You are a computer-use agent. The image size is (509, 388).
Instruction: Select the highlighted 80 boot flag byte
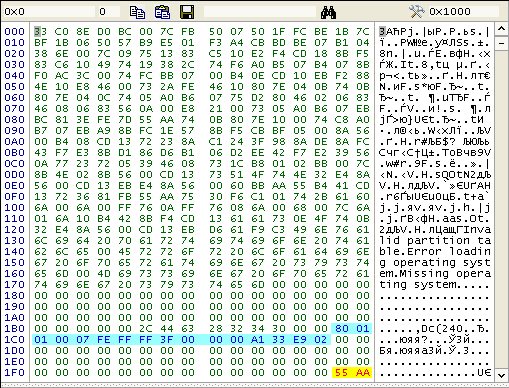[x=342, y=328]
